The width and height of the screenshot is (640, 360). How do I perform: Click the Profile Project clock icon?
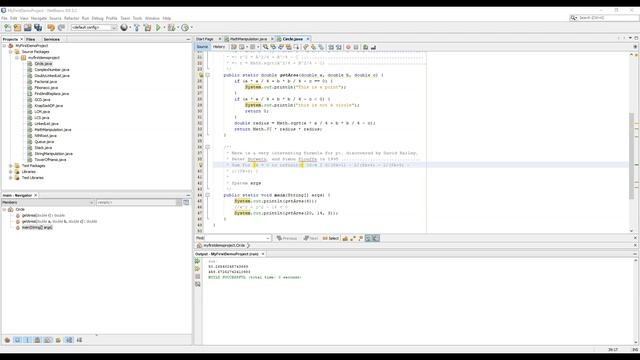click(185, 28)
